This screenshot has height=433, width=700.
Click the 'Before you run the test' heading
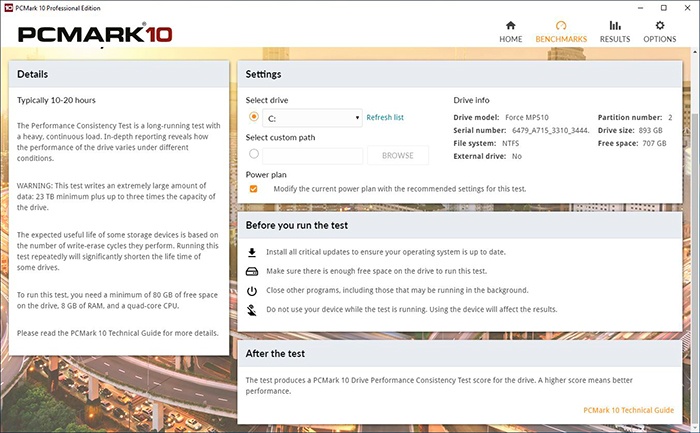[296, 225]
